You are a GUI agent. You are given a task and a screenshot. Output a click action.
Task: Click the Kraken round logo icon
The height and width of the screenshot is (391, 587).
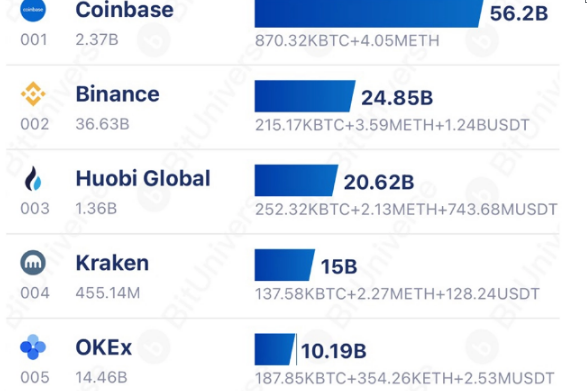[33, 263]
